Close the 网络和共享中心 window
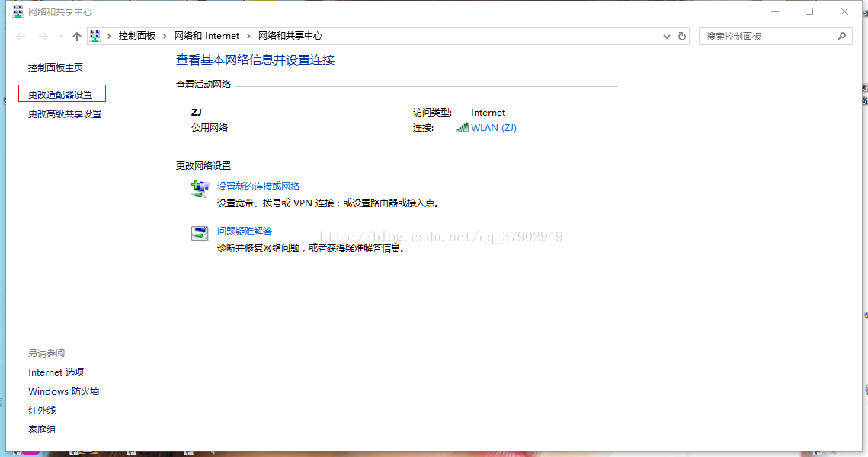The width and height of the screenshot is (868, 457). (844, 11)
